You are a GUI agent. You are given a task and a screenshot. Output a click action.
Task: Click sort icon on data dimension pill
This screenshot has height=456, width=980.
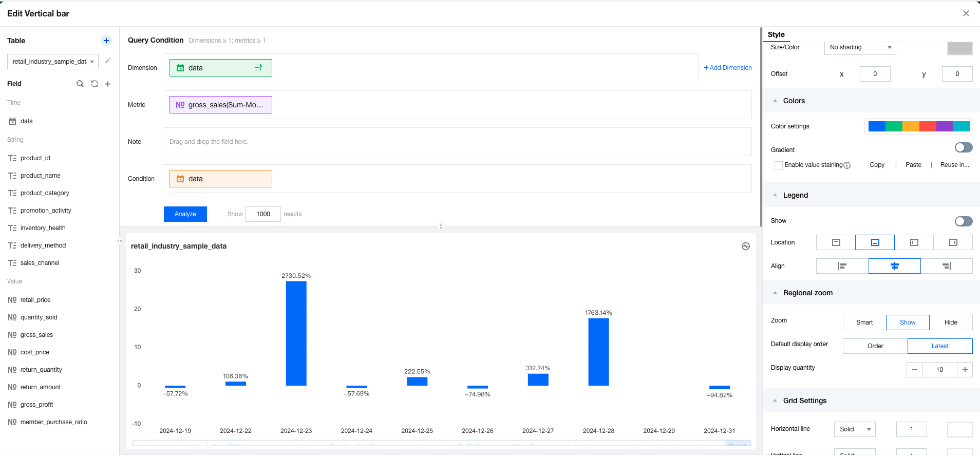(x=258, y=68)
